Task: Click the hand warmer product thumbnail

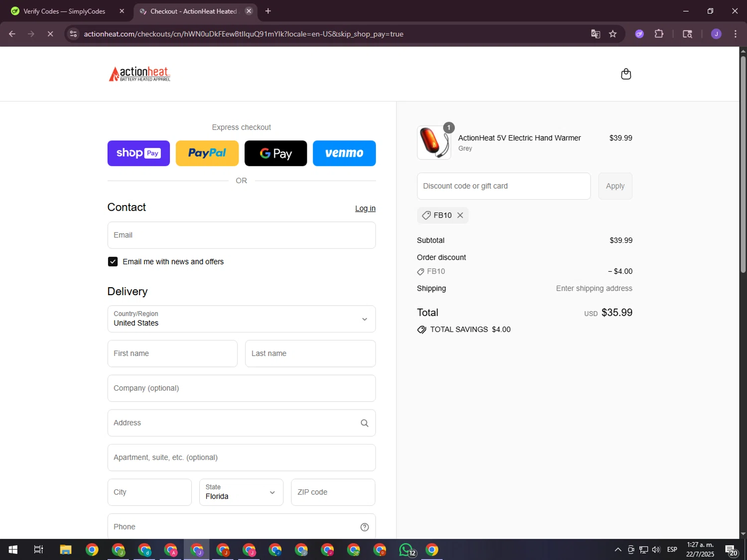Action: [x=434, y=142]
